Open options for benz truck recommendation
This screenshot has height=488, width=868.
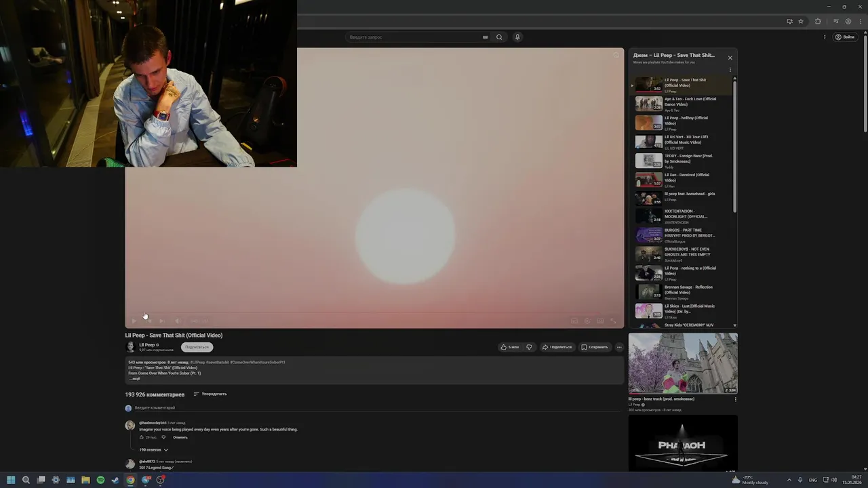pyautogui.click(x=735, y=399)
